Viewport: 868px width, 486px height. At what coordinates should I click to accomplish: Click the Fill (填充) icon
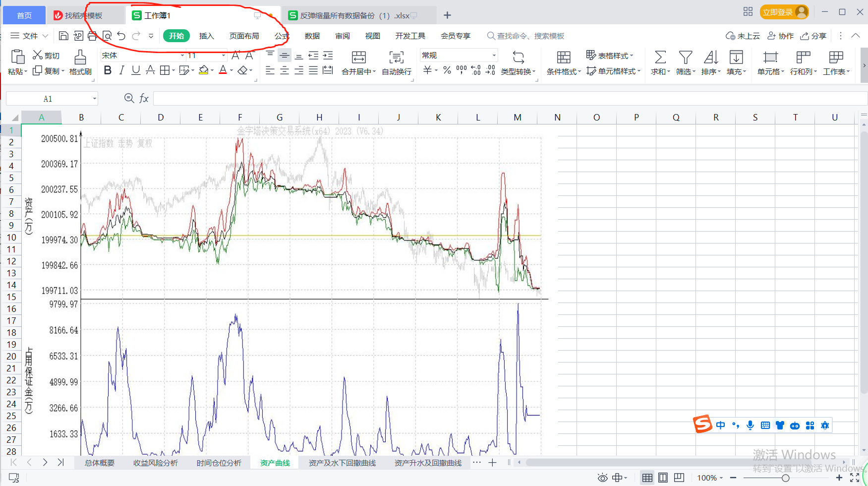pyautogui.click(x=736, y=57)
